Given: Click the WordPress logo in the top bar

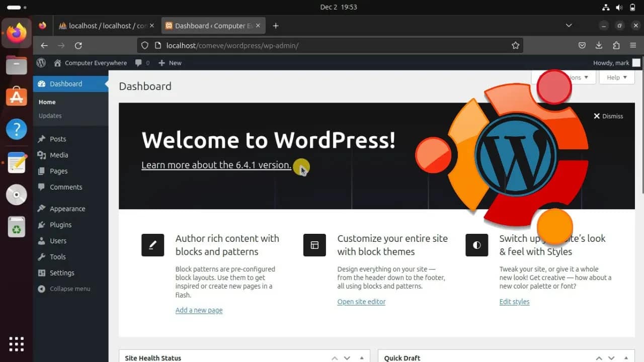Looking at the screenshot, I should click(41, 63).
